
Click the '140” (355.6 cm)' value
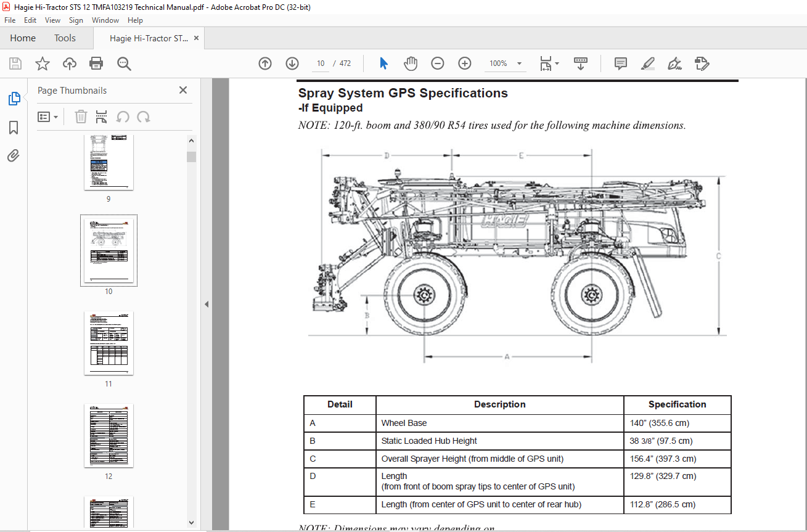tap(658, 423)
